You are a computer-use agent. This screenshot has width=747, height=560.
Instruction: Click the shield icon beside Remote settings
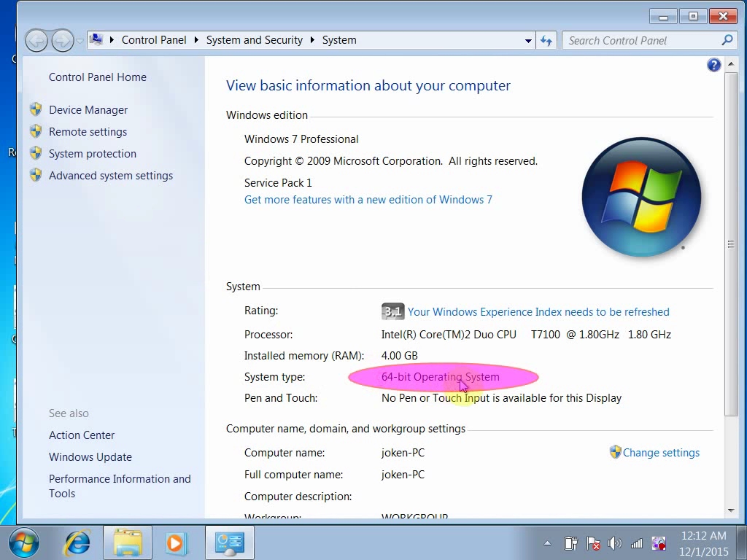36,131
